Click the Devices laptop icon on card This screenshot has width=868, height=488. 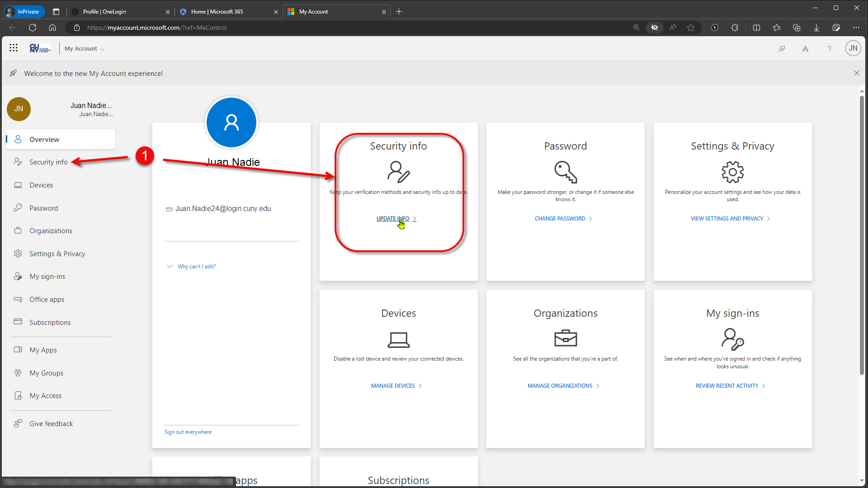pos(398,339)
